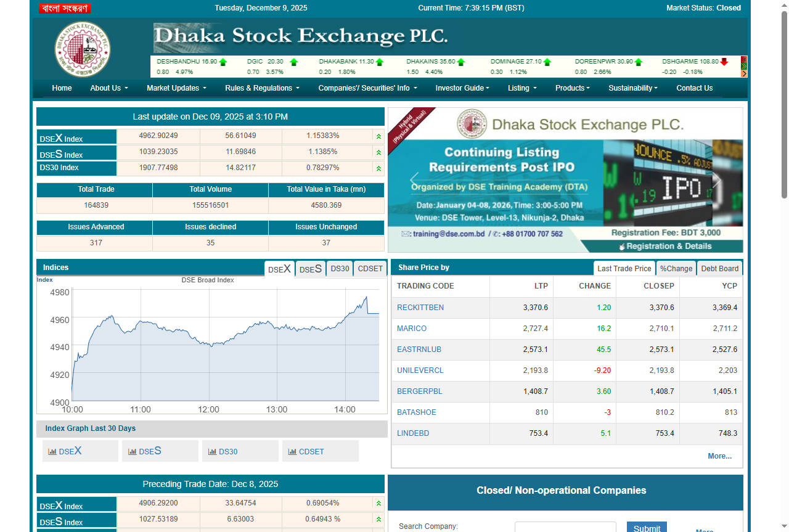Screen dimensions: 789x532
Task: Expand the DSEX Index row details
Action: (378, 136)
